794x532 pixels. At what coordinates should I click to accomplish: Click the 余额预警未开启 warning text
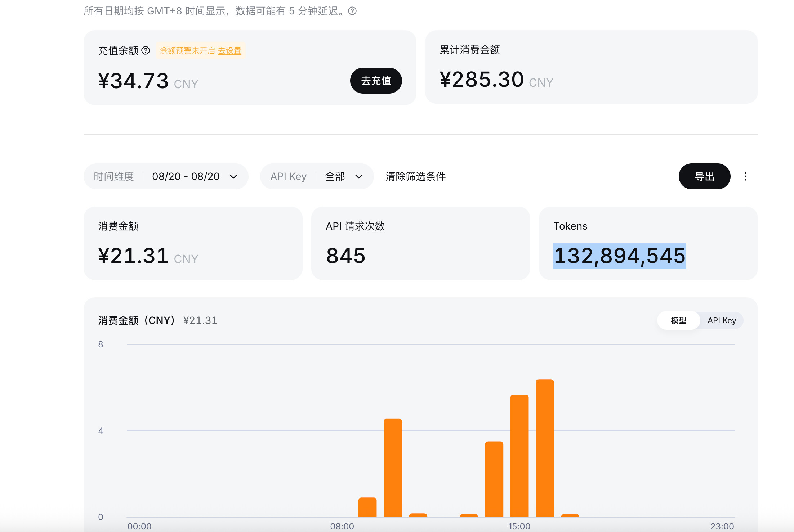(187, 51)
